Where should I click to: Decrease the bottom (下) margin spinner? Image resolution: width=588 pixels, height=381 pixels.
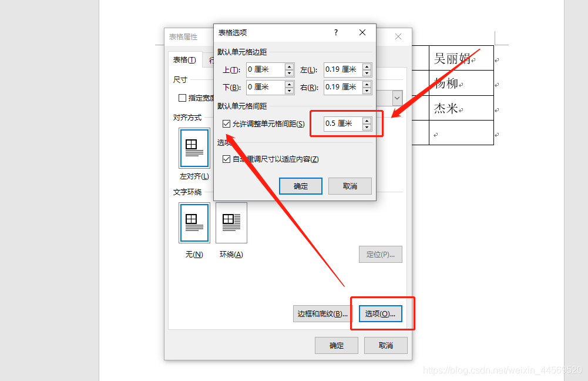point(289,91)
